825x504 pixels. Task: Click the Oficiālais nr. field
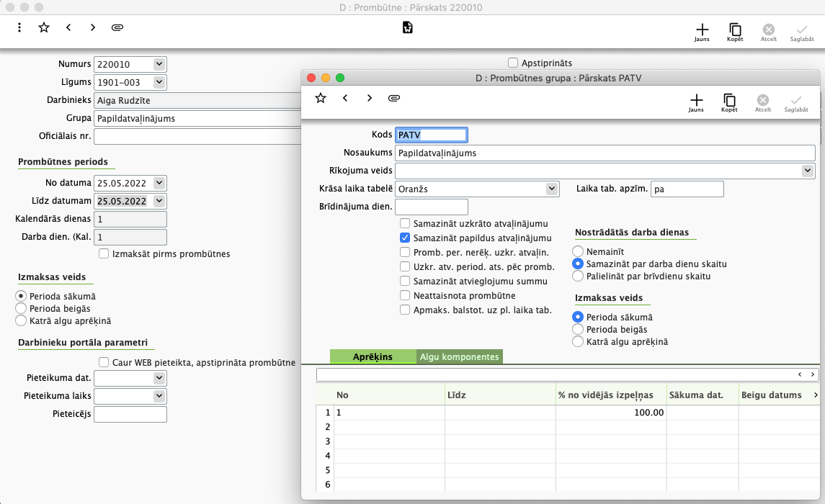point(197,136)
